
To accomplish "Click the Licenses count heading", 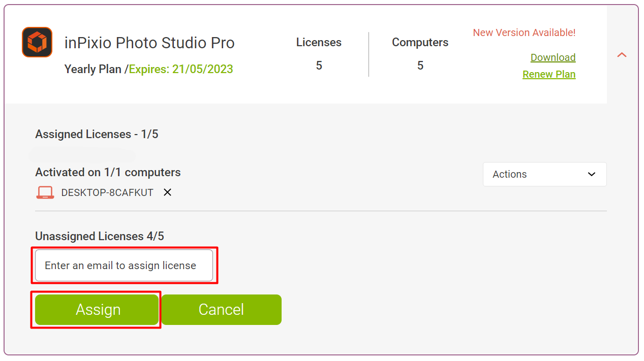I will (x=319, y=43).
